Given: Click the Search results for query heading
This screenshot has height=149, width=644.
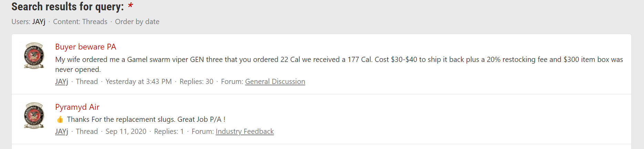Looking at the screenshot, I should (x=68, y=7).
